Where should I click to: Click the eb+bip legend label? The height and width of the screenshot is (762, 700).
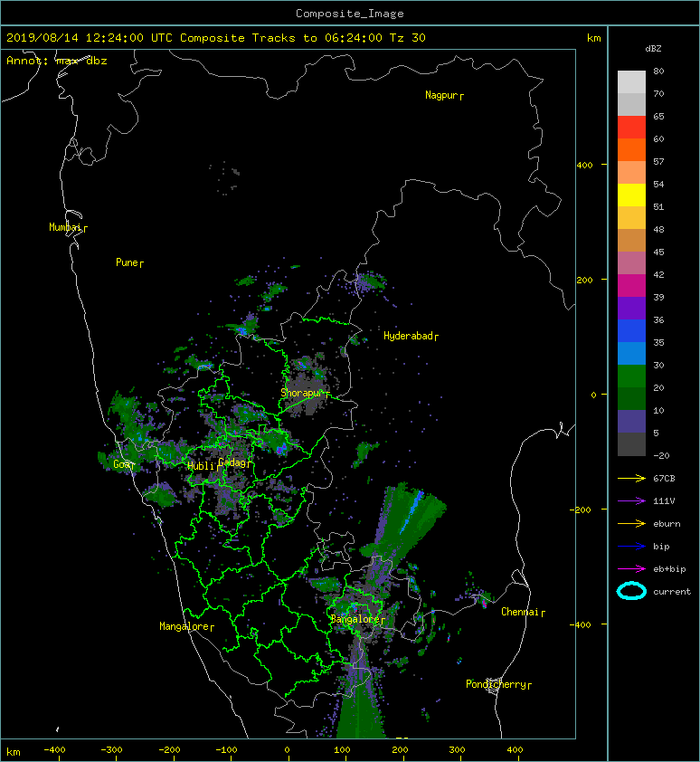pos(669,569)
